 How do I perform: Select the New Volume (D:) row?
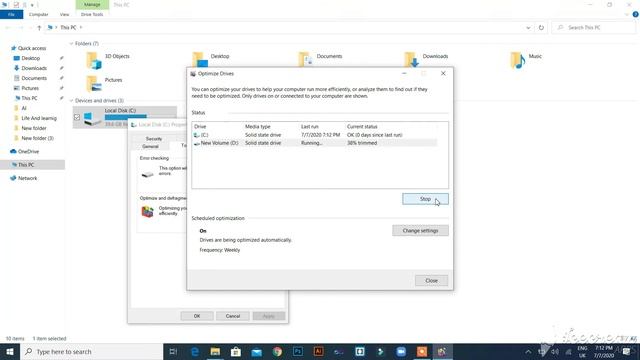point(315,143)
